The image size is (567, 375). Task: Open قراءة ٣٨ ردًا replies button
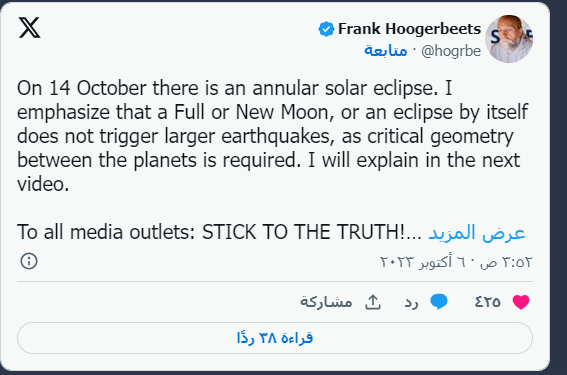[x=275, y=338]
